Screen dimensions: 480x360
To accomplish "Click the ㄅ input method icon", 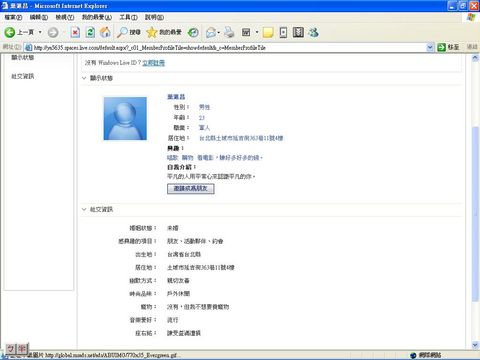I will point(11,349).
